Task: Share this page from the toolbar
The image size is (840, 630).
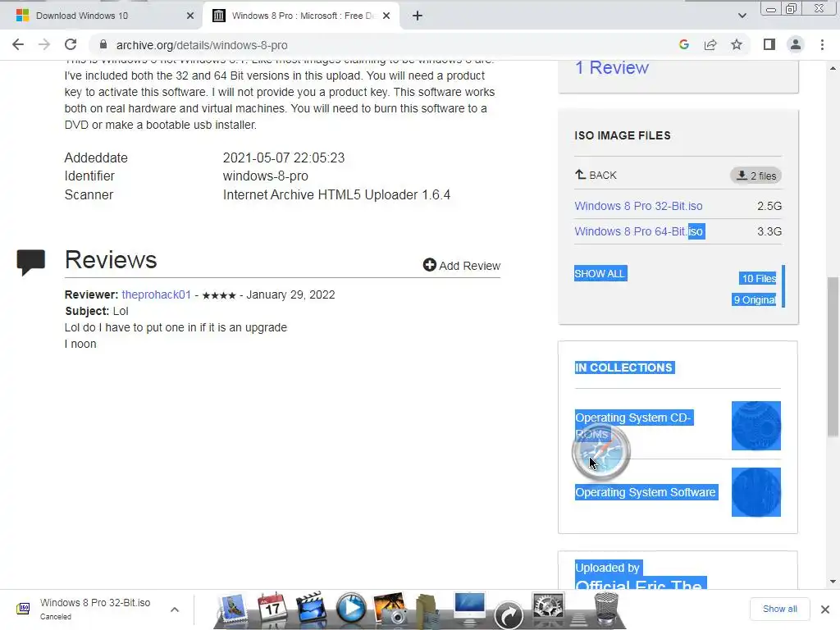Action: [710, 44]
